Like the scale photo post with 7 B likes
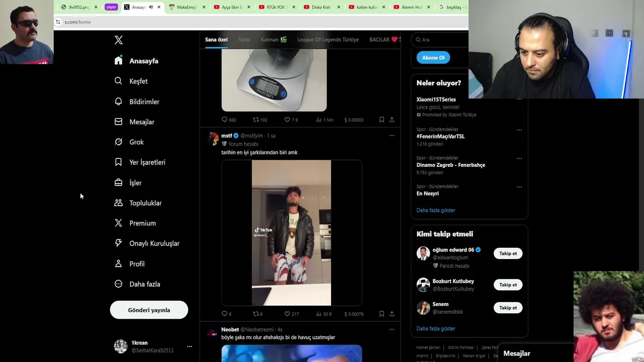644x362 pixels. pos(287,120)
